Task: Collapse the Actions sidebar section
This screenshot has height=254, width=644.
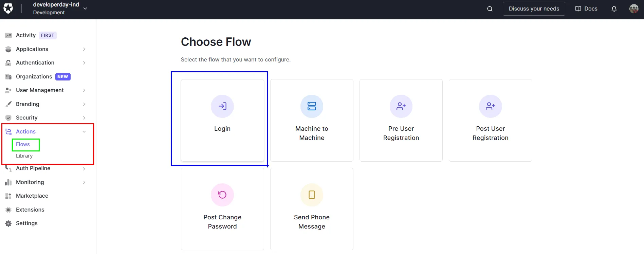Action: pyautogui.click(x=84, y=132)
